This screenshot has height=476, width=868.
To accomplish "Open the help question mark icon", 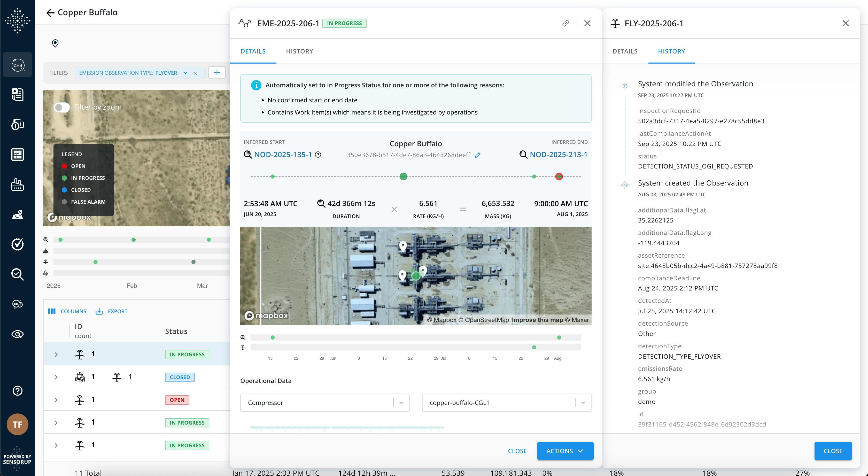I will click(x=18, y=391).
